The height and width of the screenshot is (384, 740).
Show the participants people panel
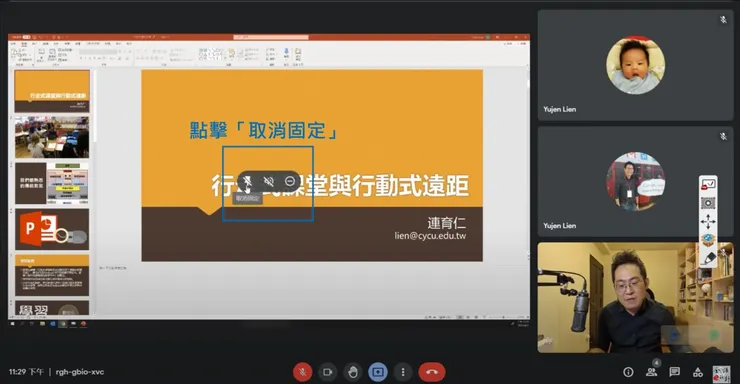tap(652, 372)
